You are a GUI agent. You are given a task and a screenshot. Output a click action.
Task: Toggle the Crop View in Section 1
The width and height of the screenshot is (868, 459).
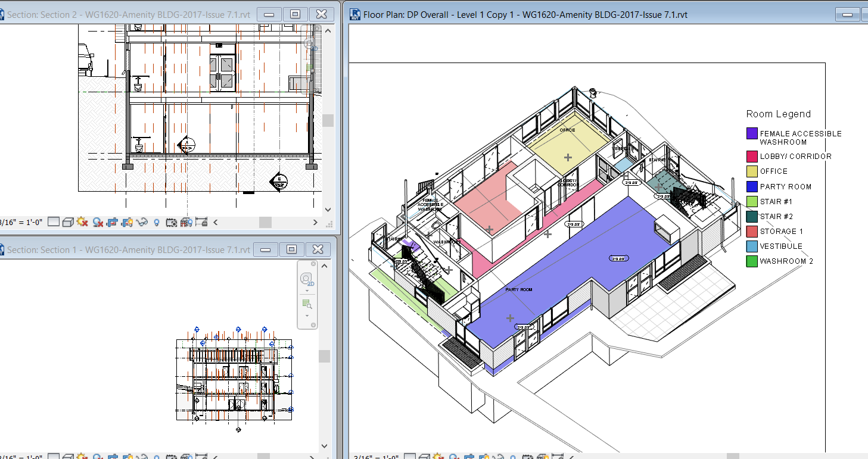112,455
